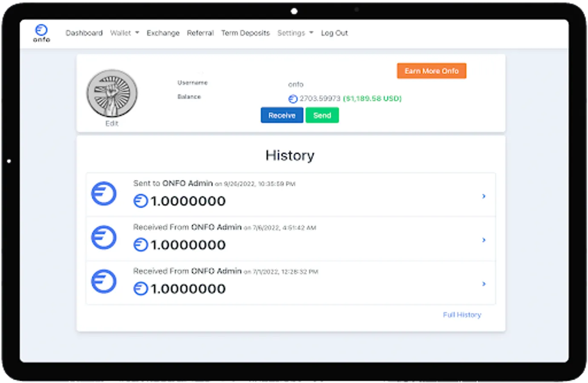
Task: Open the Full History link
Action: pyautogui.click(x=462, y=315)
